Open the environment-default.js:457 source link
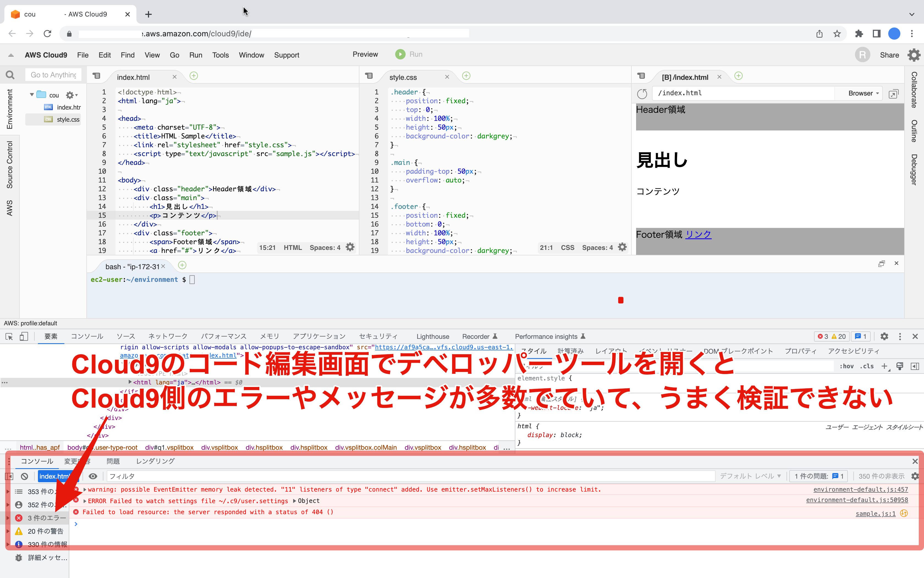This screenshot has height=578, width=924. 861,489
